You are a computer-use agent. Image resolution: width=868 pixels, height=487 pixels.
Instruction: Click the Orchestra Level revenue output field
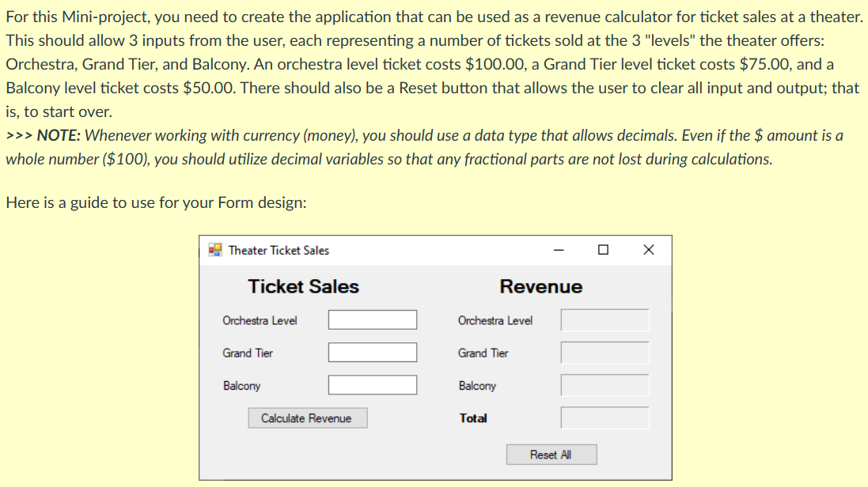pos(604,319)
